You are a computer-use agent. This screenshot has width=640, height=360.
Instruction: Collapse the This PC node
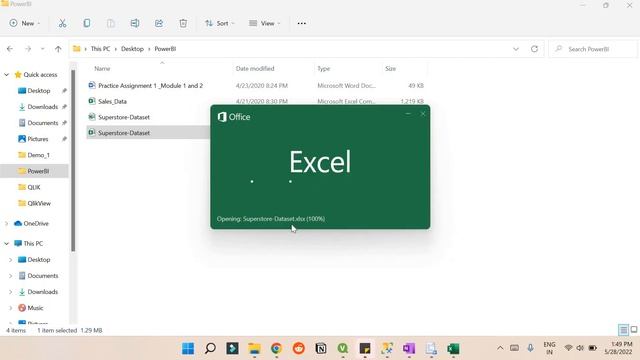[7, 244]
